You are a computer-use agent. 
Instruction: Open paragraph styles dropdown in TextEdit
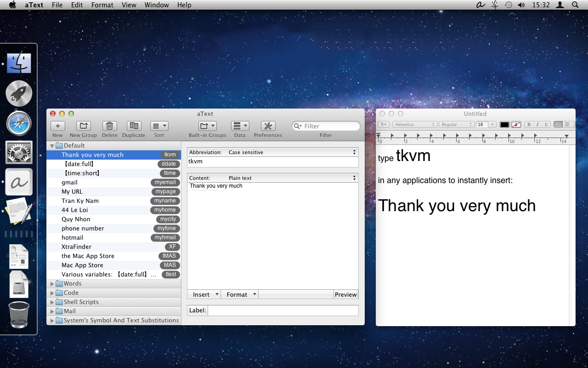(384, 125)
